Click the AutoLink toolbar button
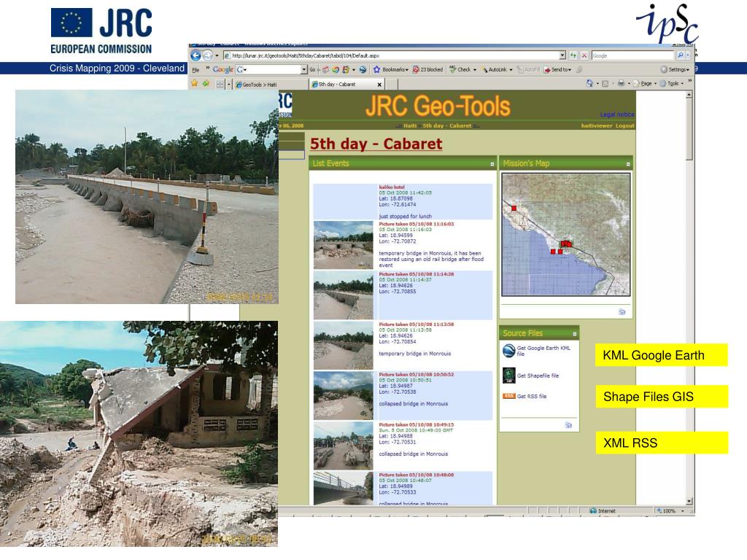Image resolution: width=747 pixels, height=560 pixels. click(497, 69)
